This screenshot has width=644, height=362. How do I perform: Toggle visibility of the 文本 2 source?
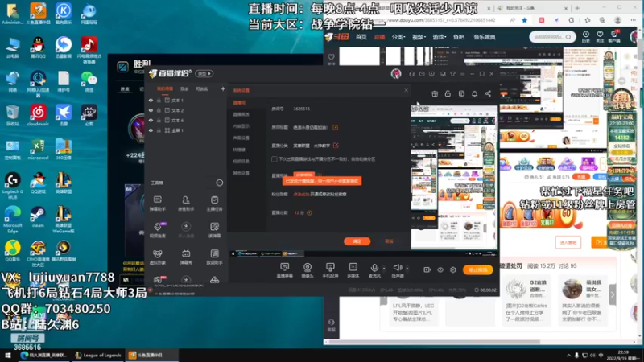point(151,110)
